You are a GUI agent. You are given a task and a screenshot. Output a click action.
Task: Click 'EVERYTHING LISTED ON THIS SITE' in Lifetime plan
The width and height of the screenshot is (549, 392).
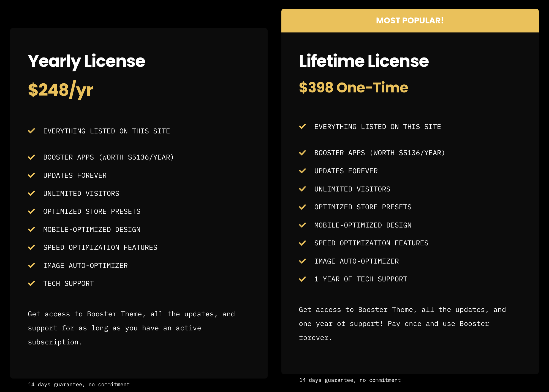point(378,127)
